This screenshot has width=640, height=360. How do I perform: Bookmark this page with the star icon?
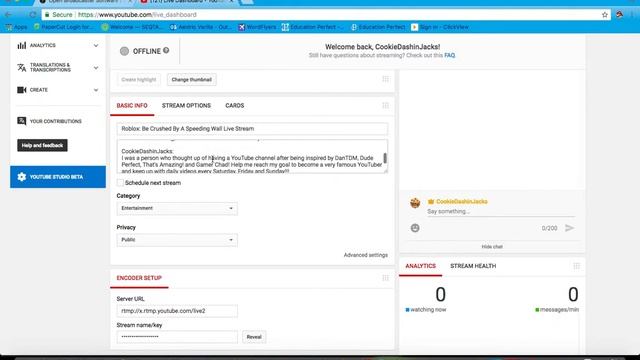pyautogui.click(x=605, y=15)
